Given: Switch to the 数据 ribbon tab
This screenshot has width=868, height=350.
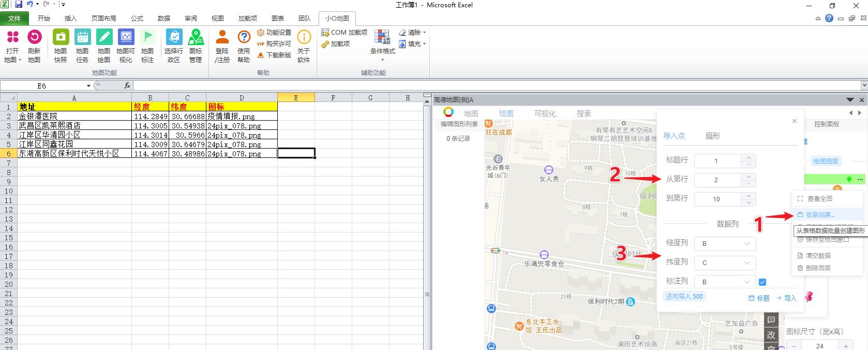Looking at the screenshot, I should (x=164, y=18).
